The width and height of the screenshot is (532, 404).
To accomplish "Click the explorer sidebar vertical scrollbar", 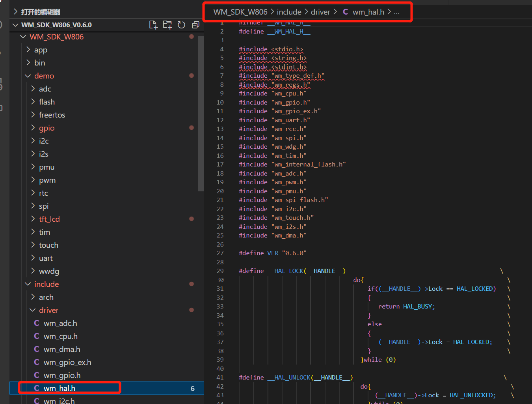I will click(x=201, y=114).
